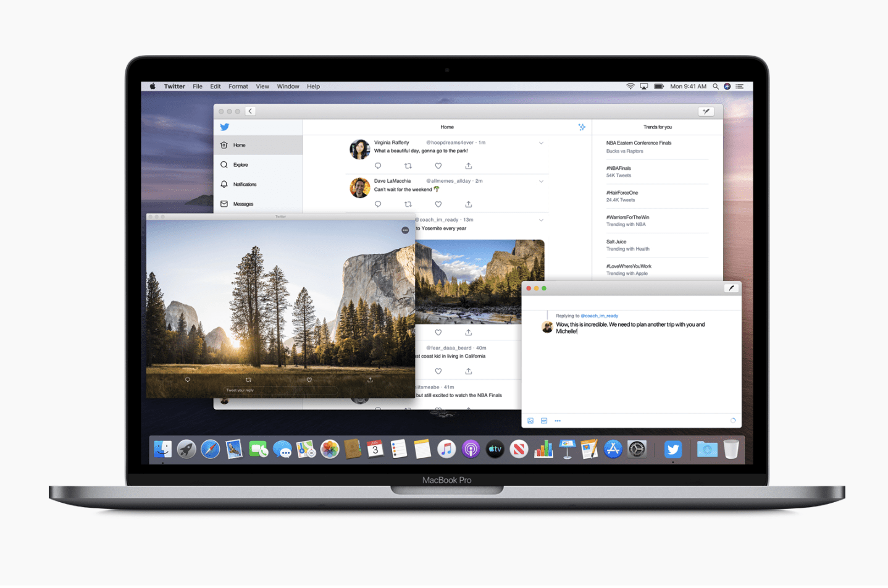Click the reply text in compose window
This screenshot has width=888, height=588.
[x=630, y=328]
